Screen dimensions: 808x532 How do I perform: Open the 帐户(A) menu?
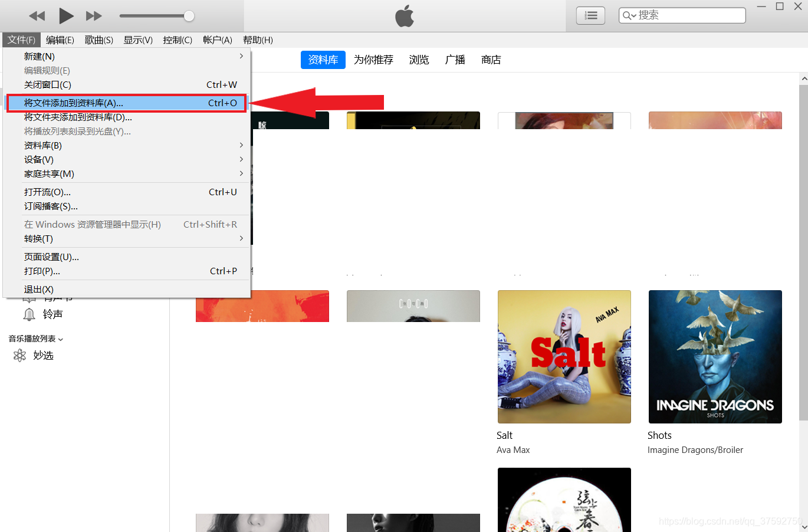[x=218, y=40]
